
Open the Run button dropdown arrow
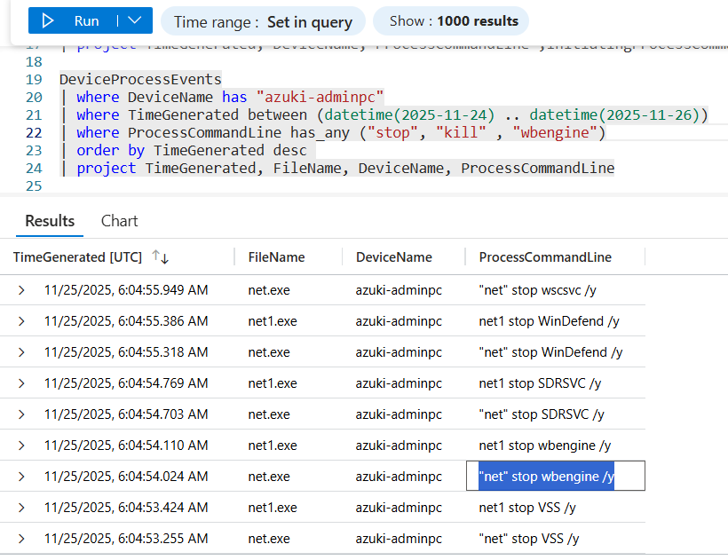click(x=135, y=21)
